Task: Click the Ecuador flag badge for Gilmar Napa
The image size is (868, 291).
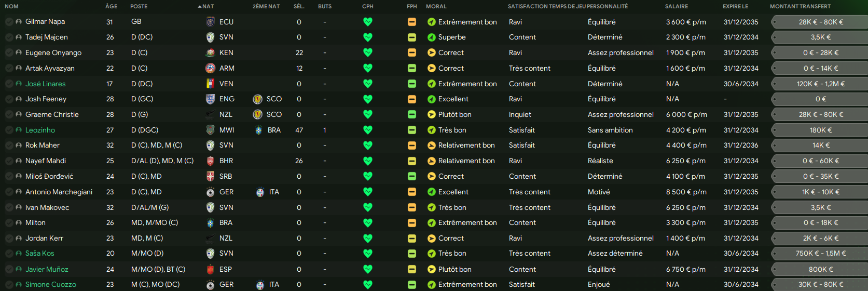Action: 210,22
